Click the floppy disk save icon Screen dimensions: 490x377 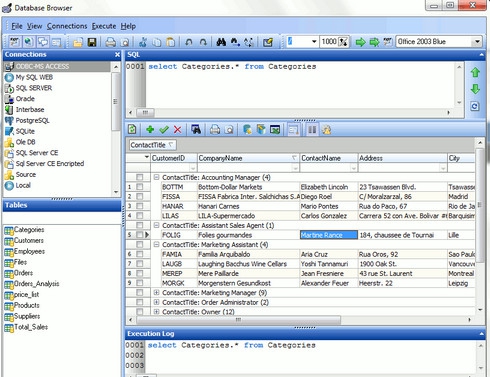[92, 42]
